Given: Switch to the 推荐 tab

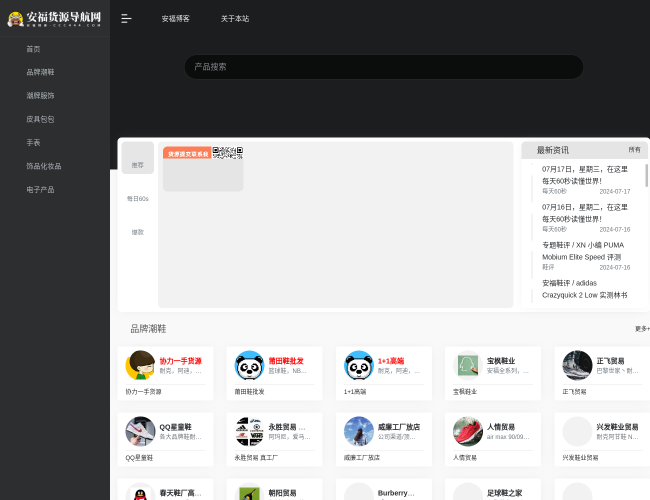Looking at the screenshot, I should point(137,164).
